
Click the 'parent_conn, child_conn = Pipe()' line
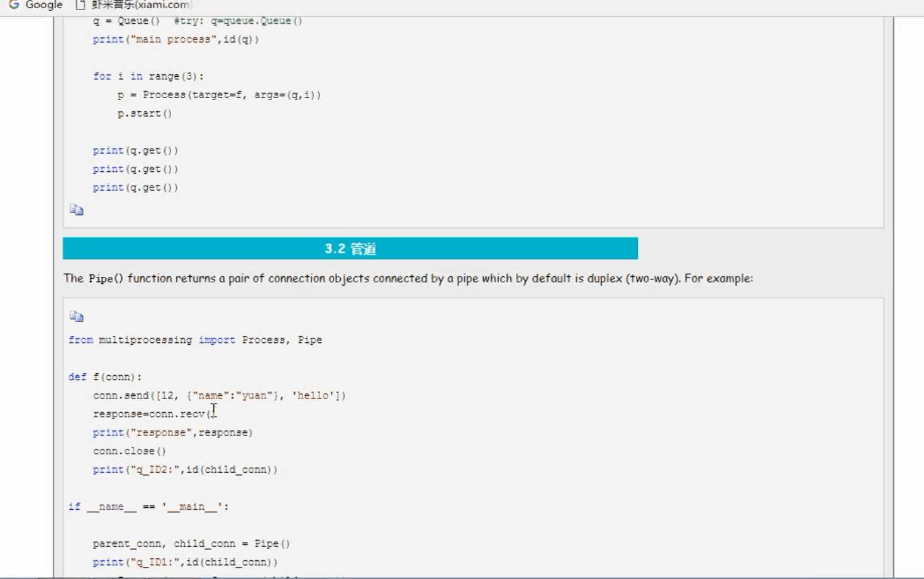(x=191, y=544)
